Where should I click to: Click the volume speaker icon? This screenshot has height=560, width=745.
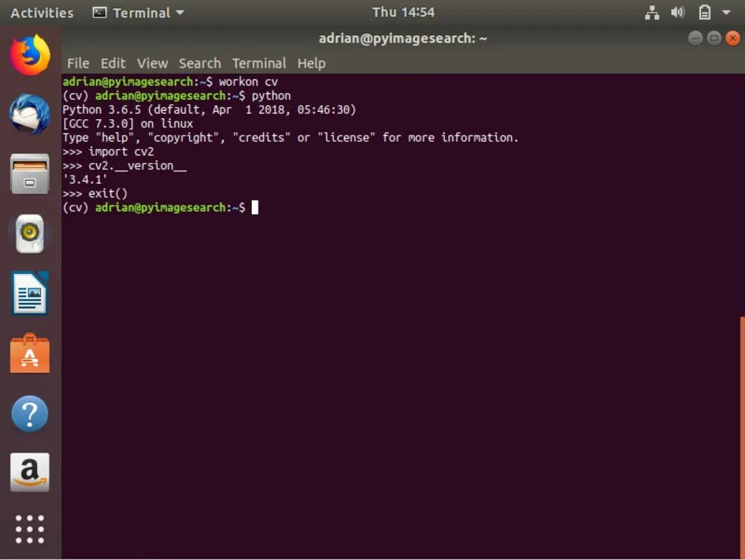pyautogui.click(x=677, y=13)
